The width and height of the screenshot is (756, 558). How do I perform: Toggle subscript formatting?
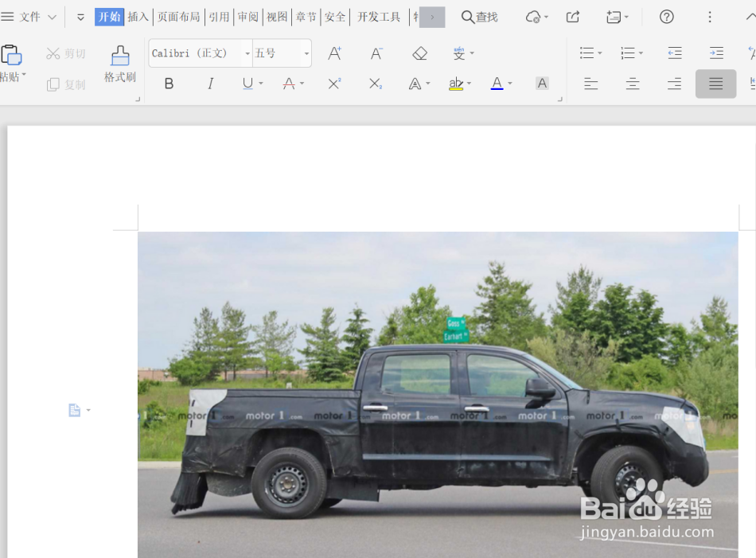pos(376,84)
